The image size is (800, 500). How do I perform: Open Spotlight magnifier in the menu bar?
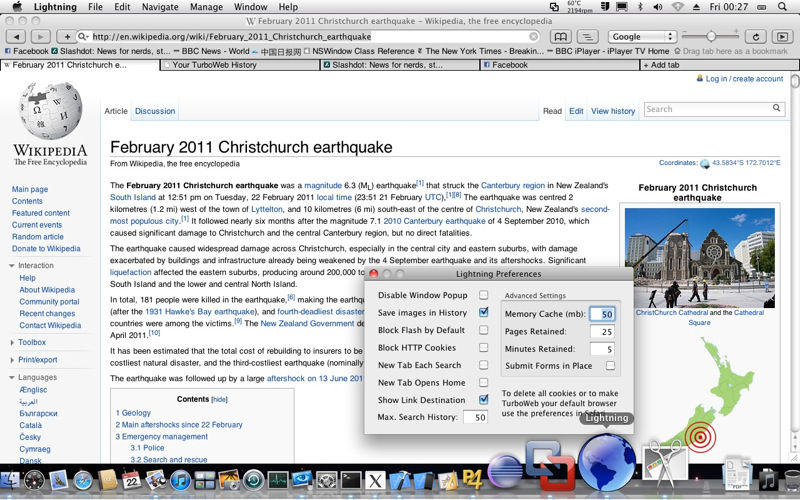[782, 7]
